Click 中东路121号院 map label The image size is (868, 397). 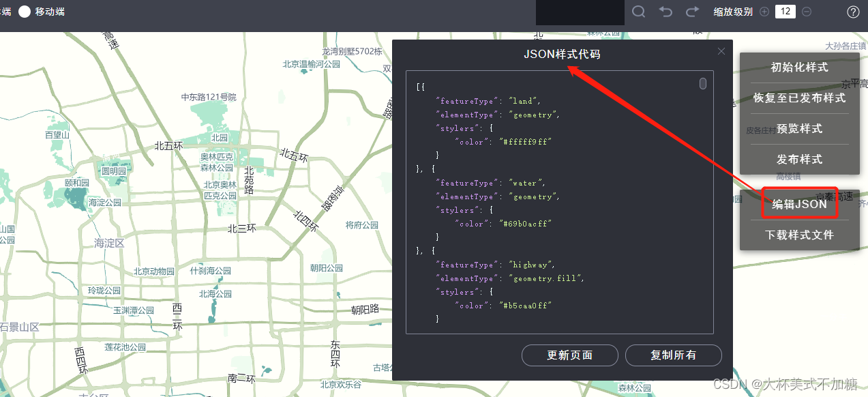(209, 98)
